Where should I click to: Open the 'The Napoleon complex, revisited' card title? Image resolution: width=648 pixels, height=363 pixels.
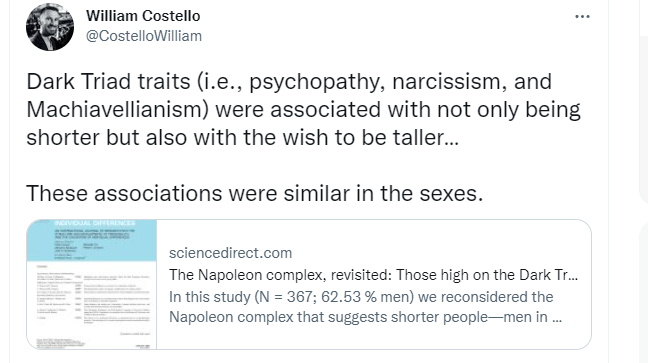pyautogui.click(x=373, y=275)
